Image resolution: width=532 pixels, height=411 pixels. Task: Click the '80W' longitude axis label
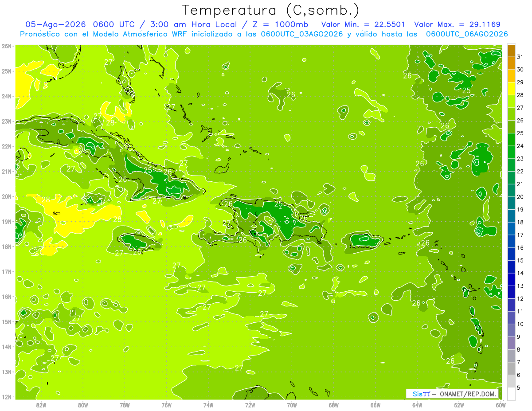pyautogui.click(x=83, y=405)
